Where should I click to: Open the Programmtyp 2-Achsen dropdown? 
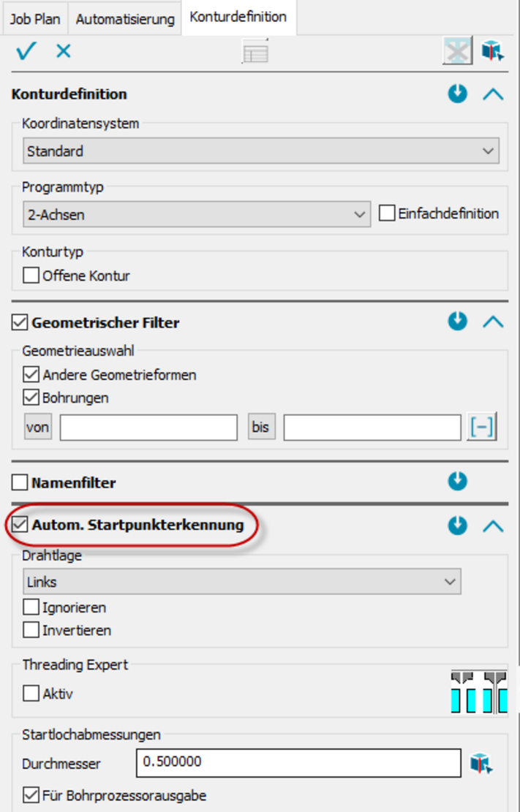pos(196,214)
